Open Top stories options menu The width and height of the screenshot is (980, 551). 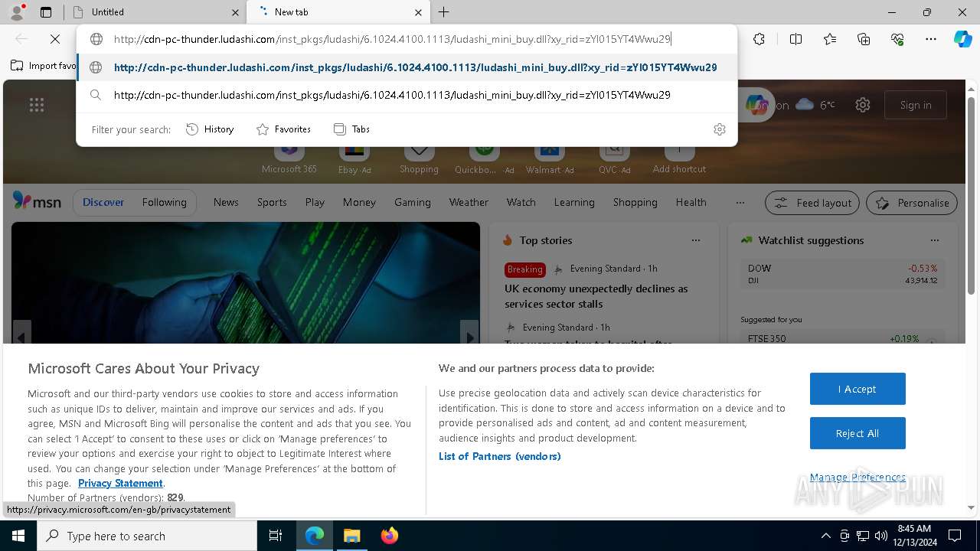696,240
